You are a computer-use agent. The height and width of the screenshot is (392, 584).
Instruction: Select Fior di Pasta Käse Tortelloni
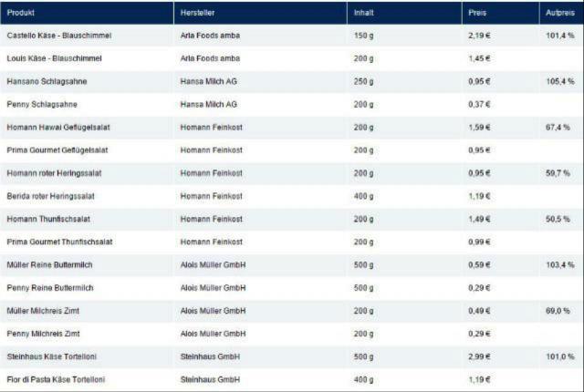[56, 380]
